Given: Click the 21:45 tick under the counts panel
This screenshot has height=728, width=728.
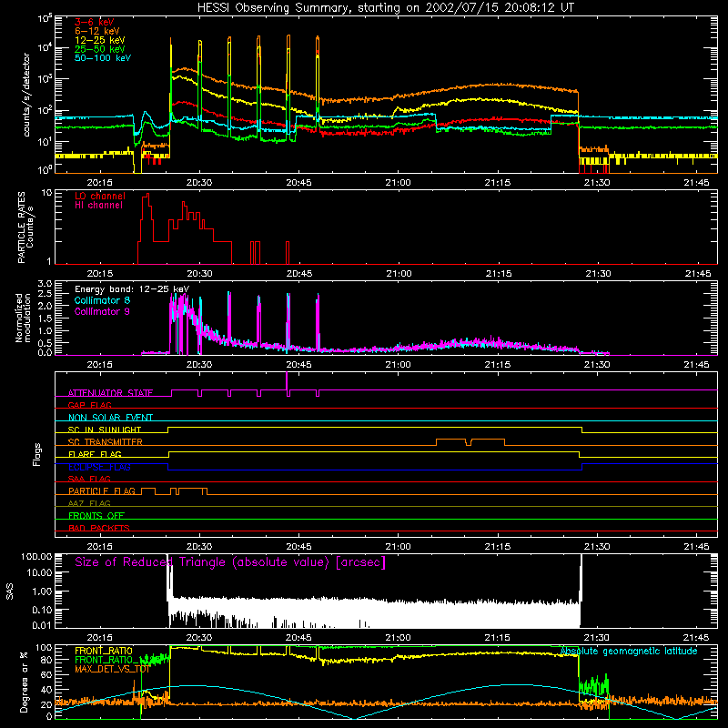Looking at the screenshot, I should tap(696, 183).
